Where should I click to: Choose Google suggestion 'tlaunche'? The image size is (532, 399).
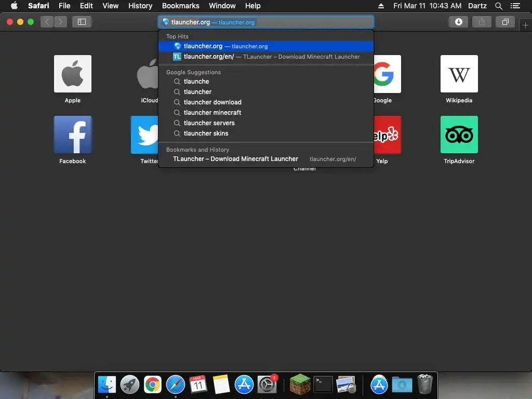(x=266, y=82)
